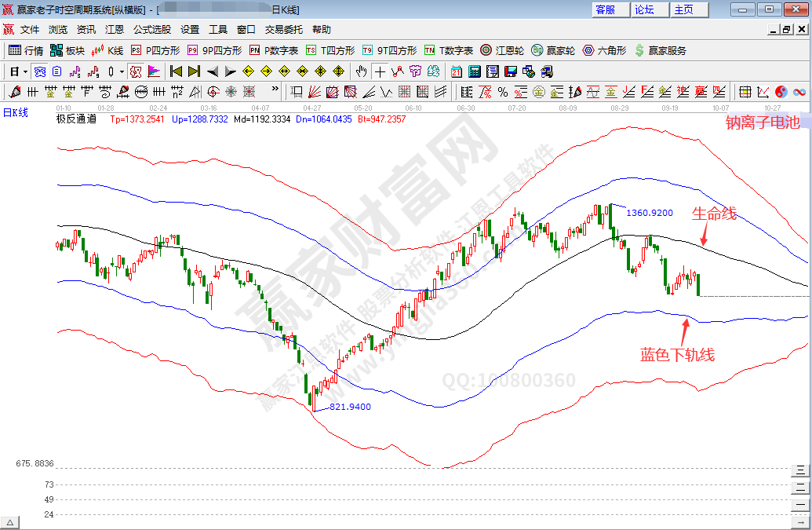Expand the 日 period dropdown arrow
The image size is (812, 530).
point(26,71)
